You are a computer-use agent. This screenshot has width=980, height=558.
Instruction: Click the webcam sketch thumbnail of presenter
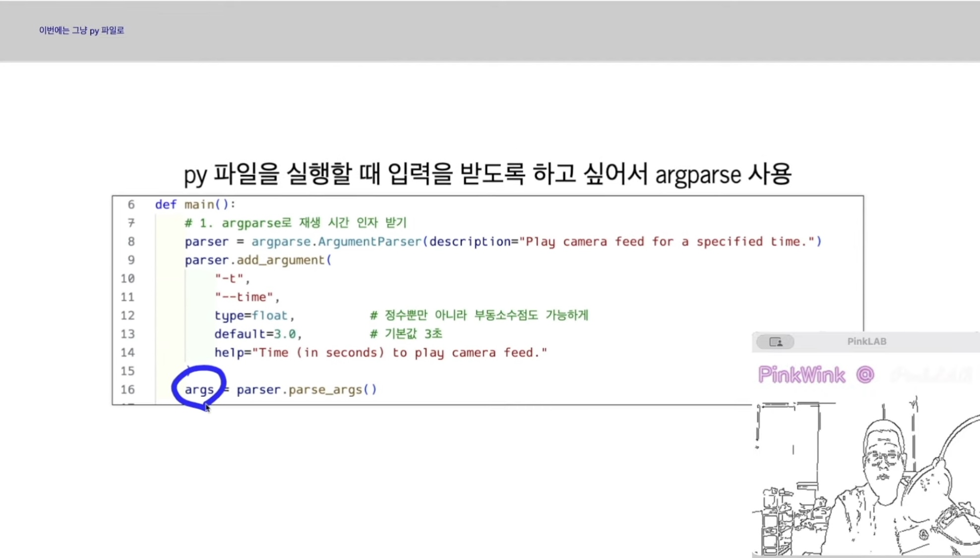[866, 479]
